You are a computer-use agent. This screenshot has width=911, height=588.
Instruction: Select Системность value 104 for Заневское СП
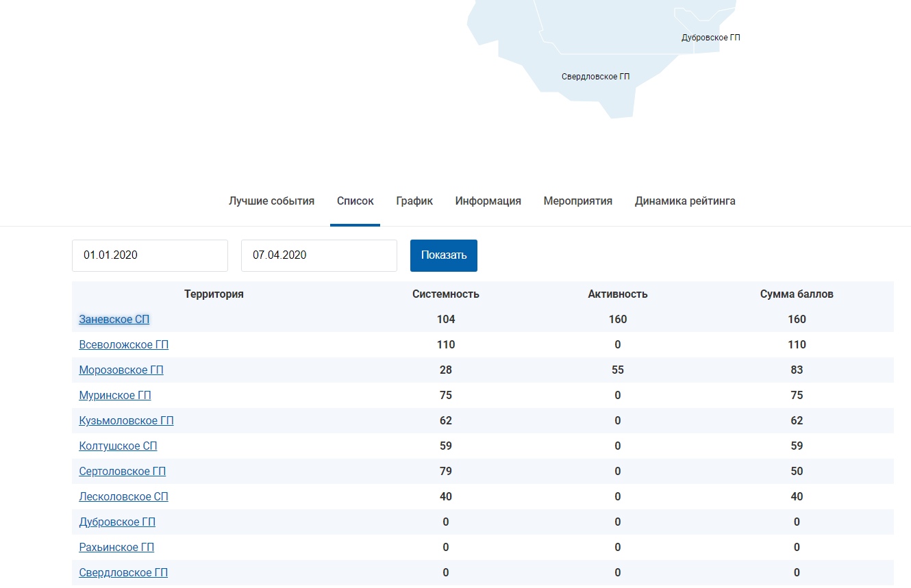click(446, 319)
